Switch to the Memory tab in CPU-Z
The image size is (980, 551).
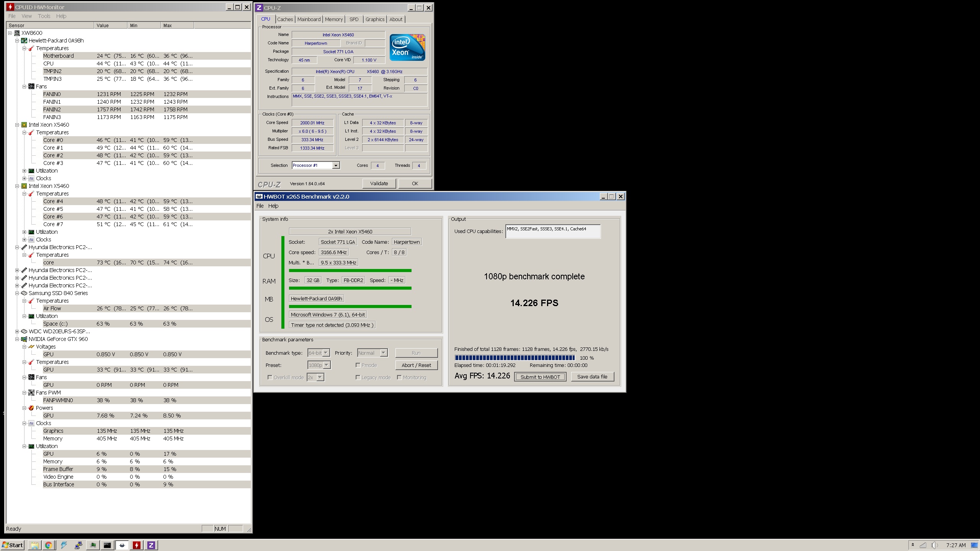coord(334,19)
